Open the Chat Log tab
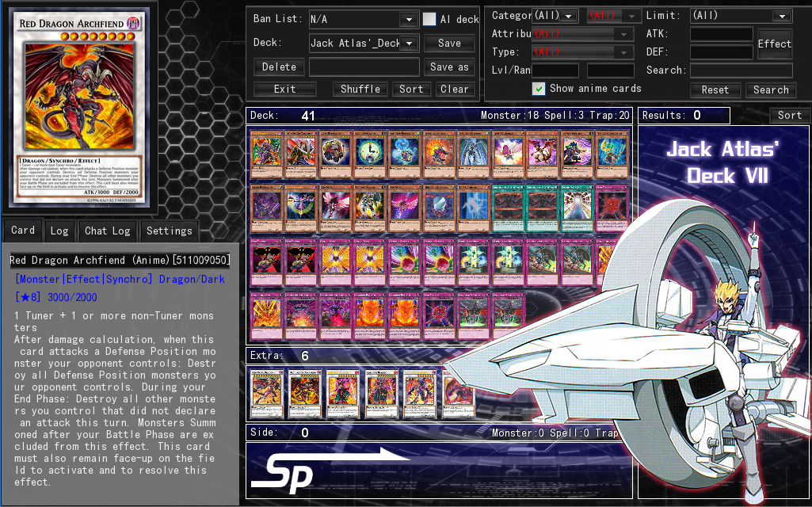The height and width of the screenshot is (507, 812). tap(107, 231)
